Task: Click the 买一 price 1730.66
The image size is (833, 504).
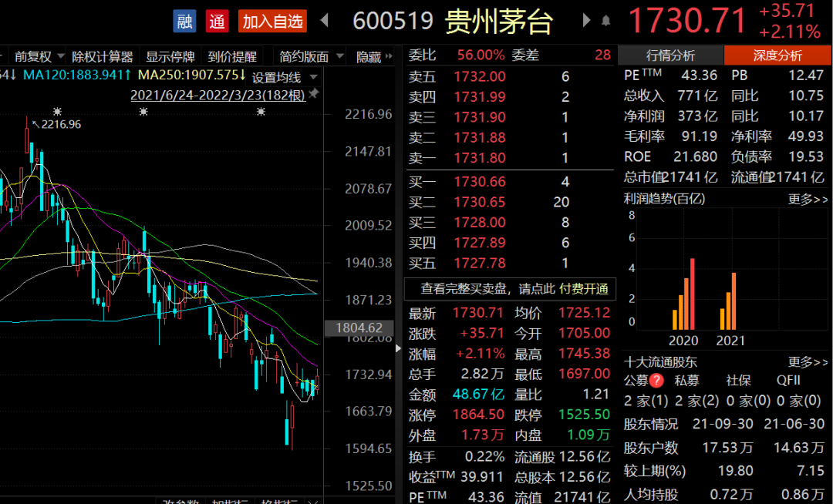Action: (480, 182)
